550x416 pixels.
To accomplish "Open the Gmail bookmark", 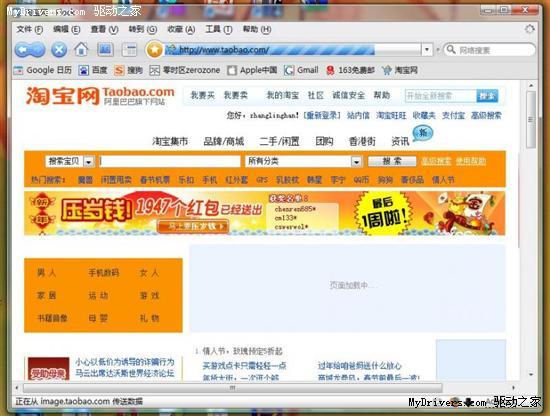I will 301,70.
